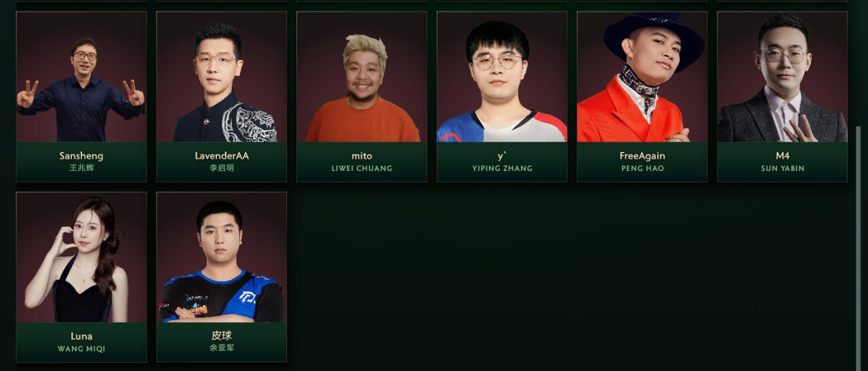This screenshot has width=868, height=371.
Task: Click the Luna name label
Action: [81, 336]
